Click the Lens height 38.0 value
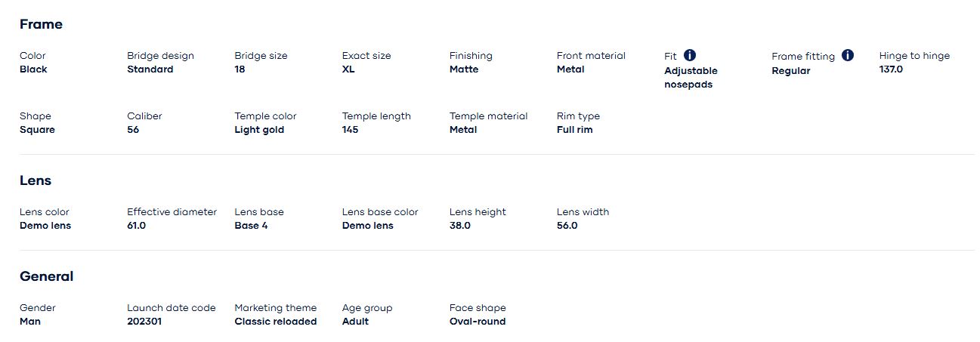 [x=459, y=226]
